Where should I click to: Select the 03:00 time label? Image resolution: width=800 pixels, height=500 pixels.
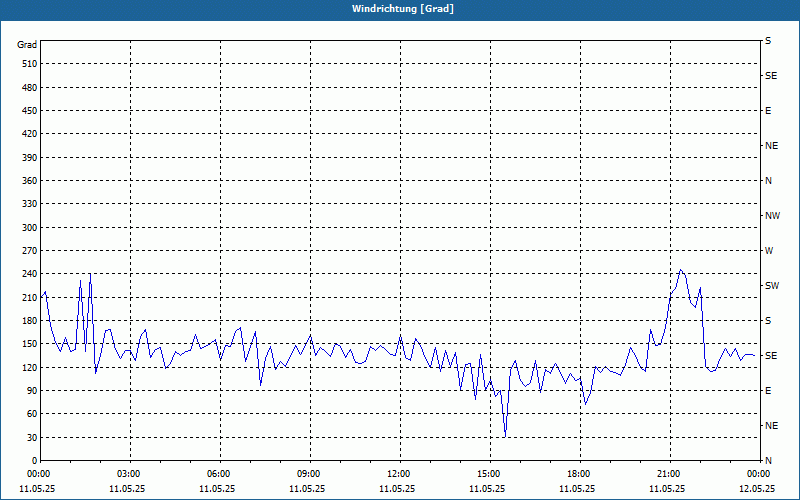pyautogui.click(x=130, y=474)
